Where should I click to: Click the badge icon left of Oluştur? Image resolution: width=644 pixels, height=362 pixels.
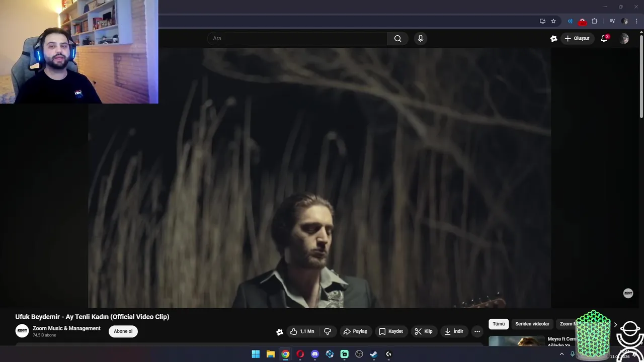pyautogui.click(x=553, y=38)
